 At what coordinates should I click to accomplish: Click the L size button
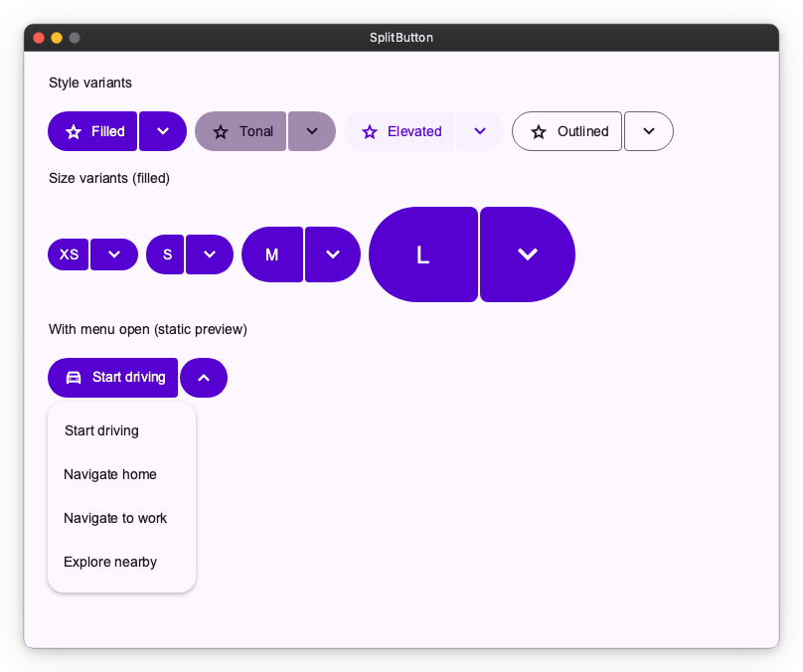(423, 254)
